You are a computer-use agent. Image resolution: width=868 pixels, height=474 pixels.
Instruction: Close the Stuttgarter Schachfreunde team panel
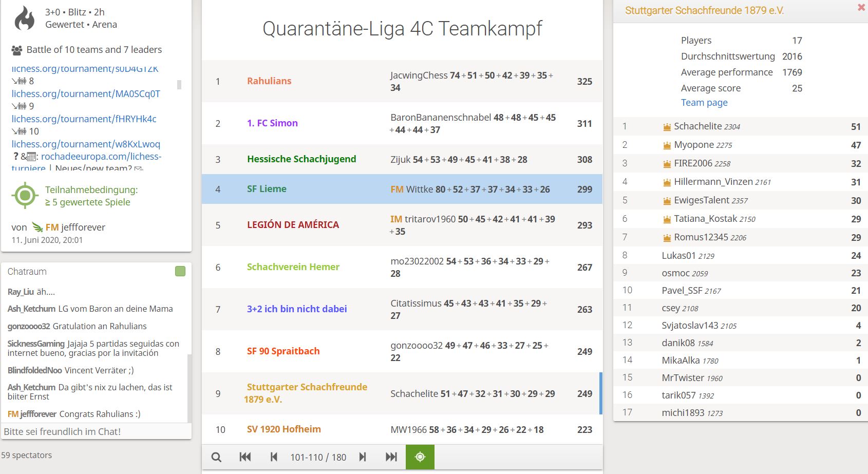tap(861, 8)
